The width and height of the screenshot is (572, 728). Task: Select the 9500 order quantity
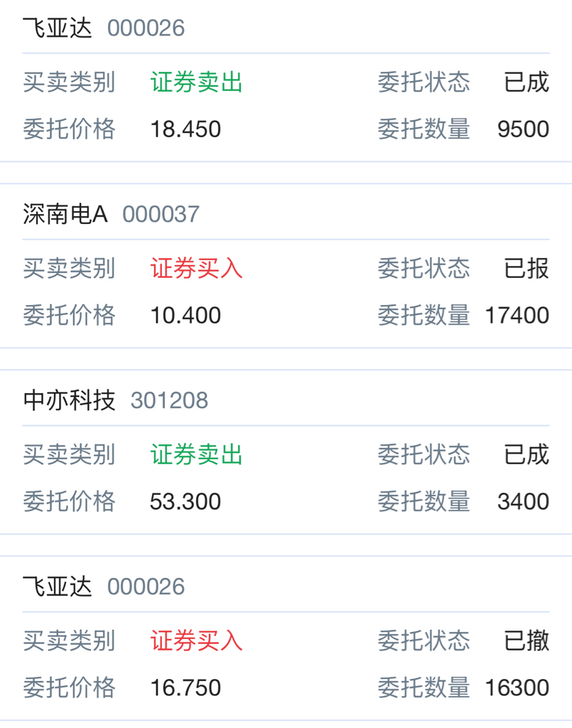(523, 129)
